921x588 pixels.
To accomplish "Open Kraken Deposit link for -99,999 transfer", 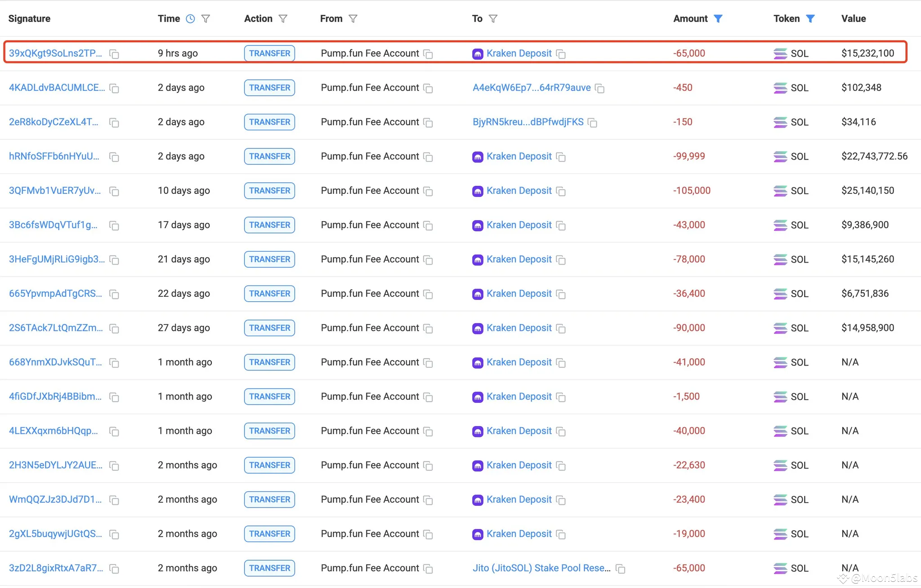I will coord(519,156).
